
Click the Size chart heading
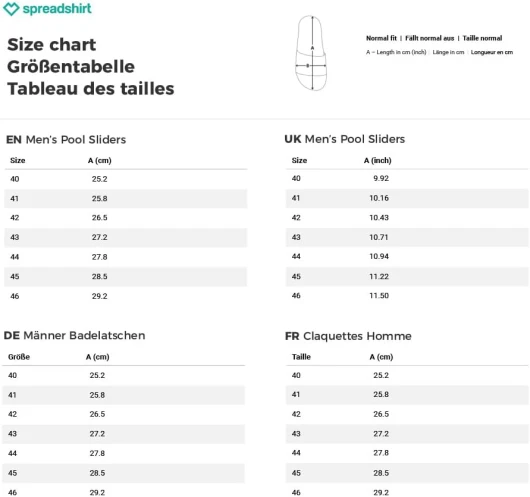coord(52,45)
